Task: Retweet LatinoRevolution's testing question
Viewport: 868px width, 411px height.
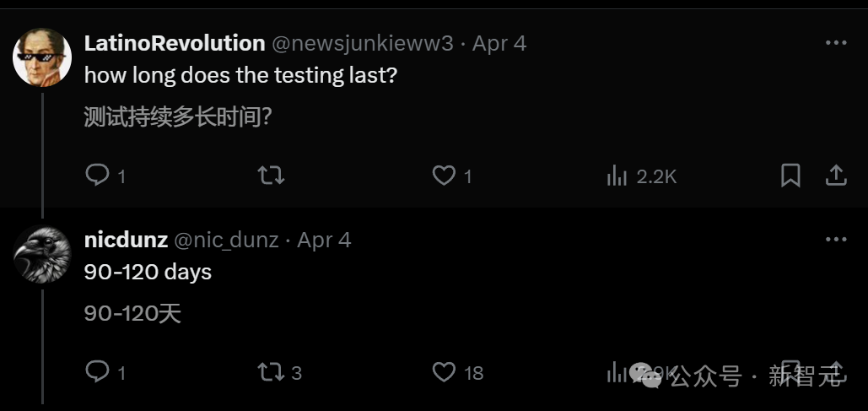Action: [x=271, y=175]
